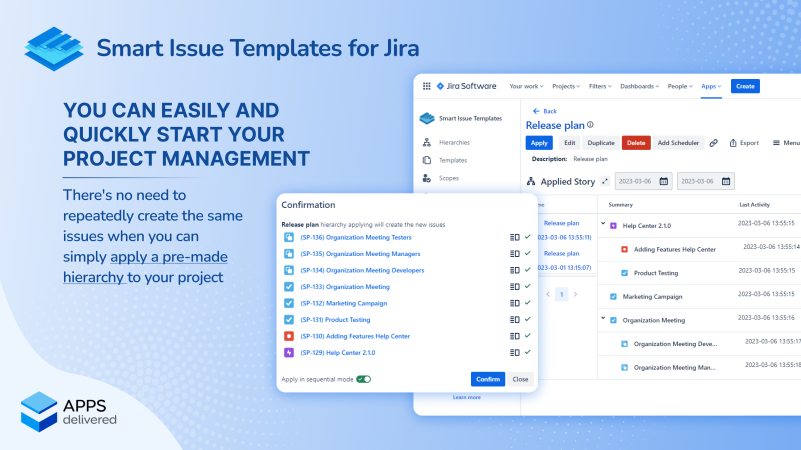Click the red Delete button

click(636, 143)
